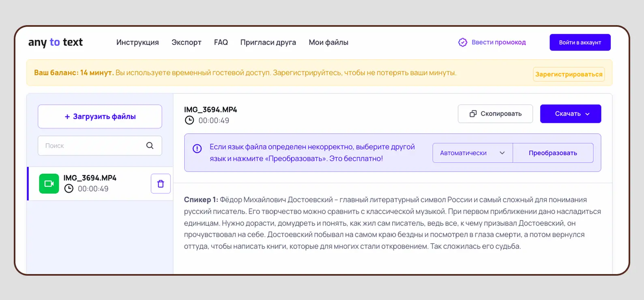The width and height of the screenshot is (644, 300).
Task: Click the green video camera file icon
Action: tap(49, 184)
